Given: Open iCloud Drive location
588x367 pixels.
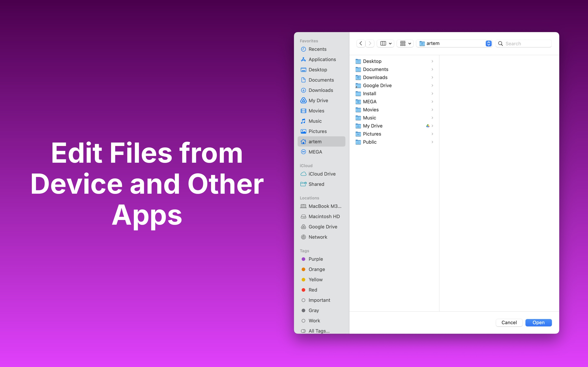Looking at the screenshot, I should (x=322, y=174).
